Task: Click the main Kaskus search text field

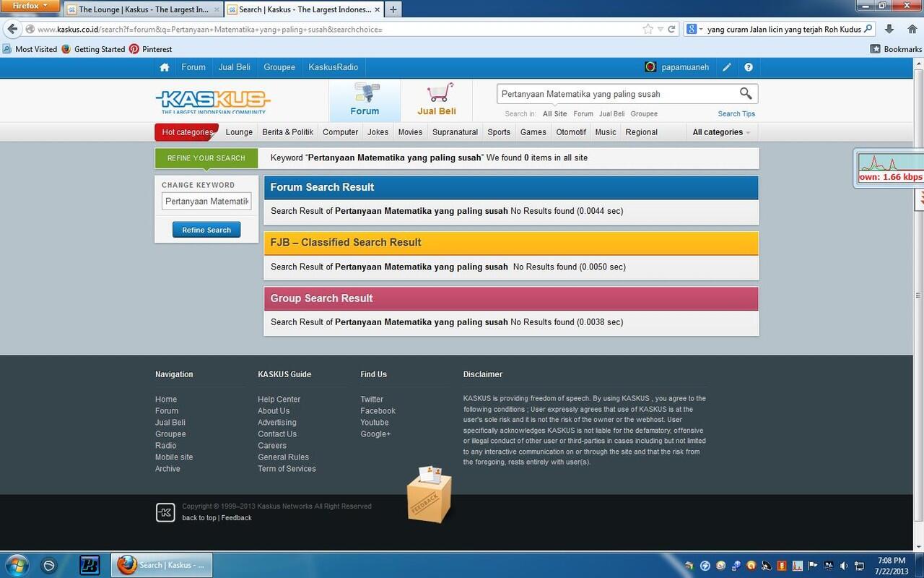Action: pyautogui.click(x=617, y=94)
